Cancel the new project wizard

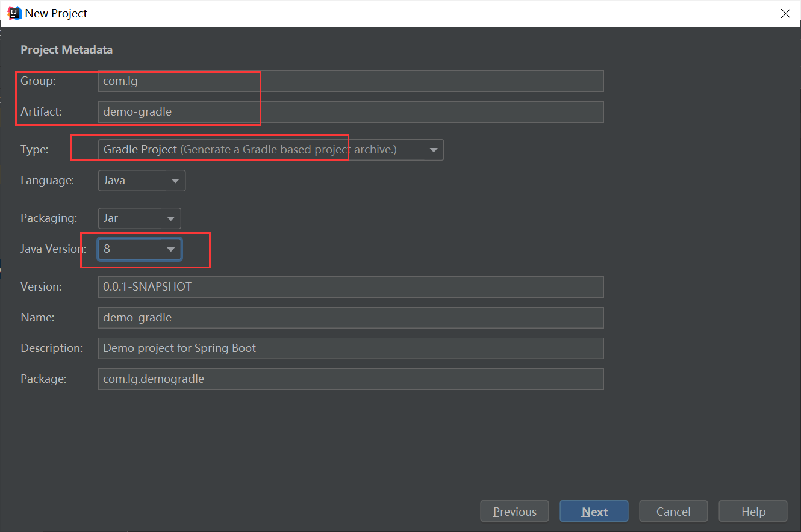[673, 512]
